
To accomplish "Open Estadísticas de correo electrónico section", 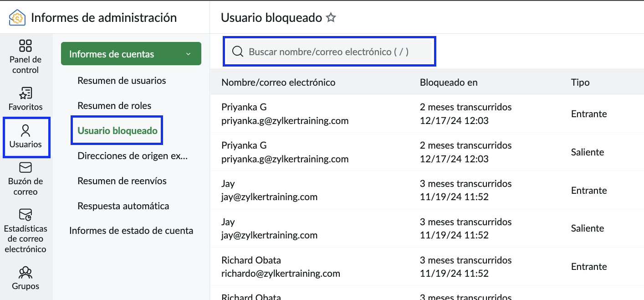I will (26, 231).
